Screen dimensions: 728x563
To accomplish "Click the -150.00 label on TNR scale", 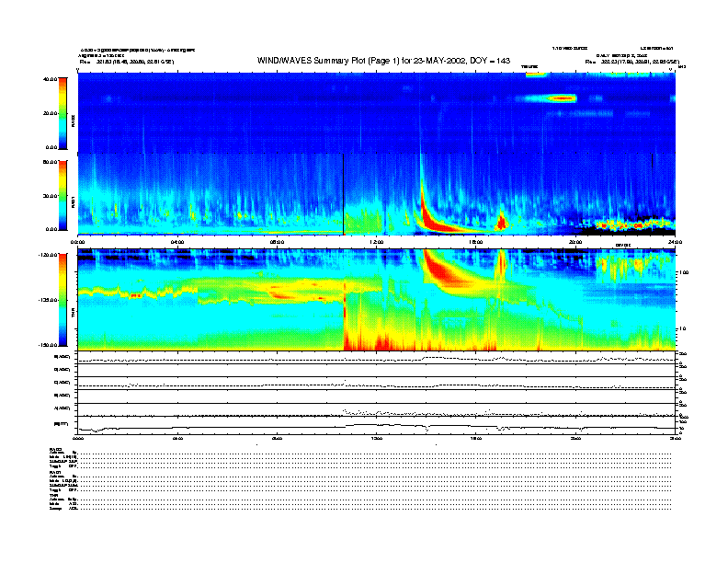I will pos(49,345).
